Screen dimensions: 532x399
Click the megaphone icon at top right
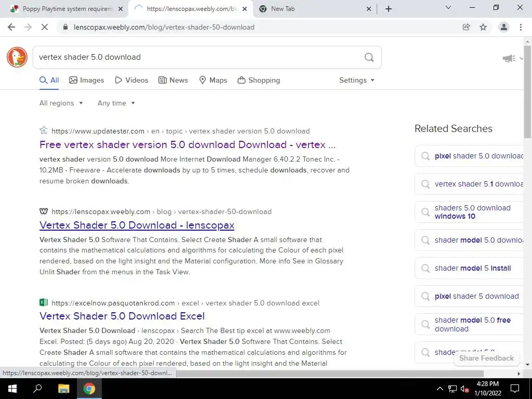[x=509, y=58]
